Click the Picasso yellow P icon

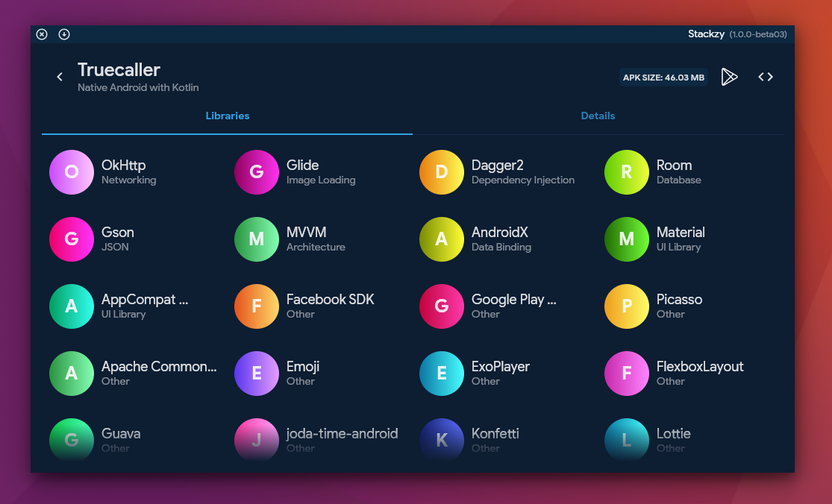coord(627,306)
